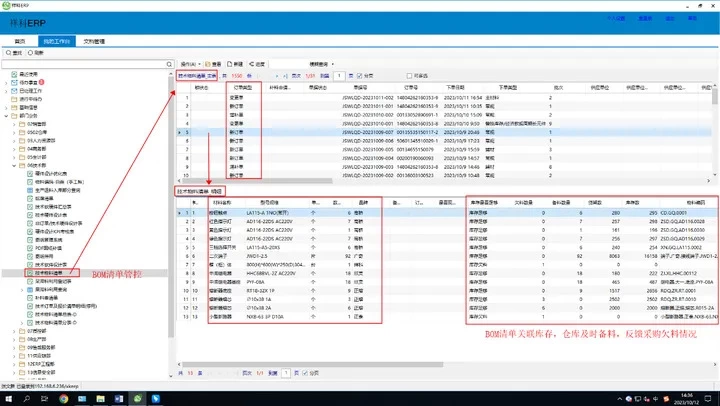Open Word from the Windows taskbar

pos(119,398)
